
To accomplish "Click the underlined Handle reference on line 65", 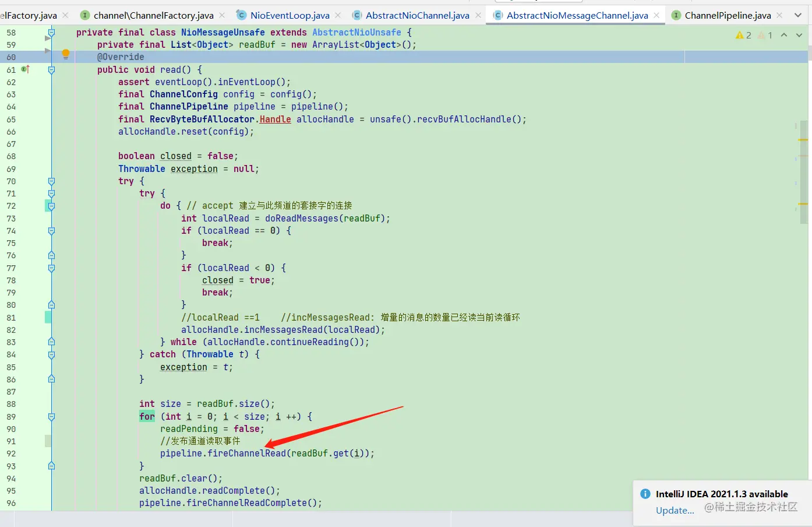I will click(275, 120).
